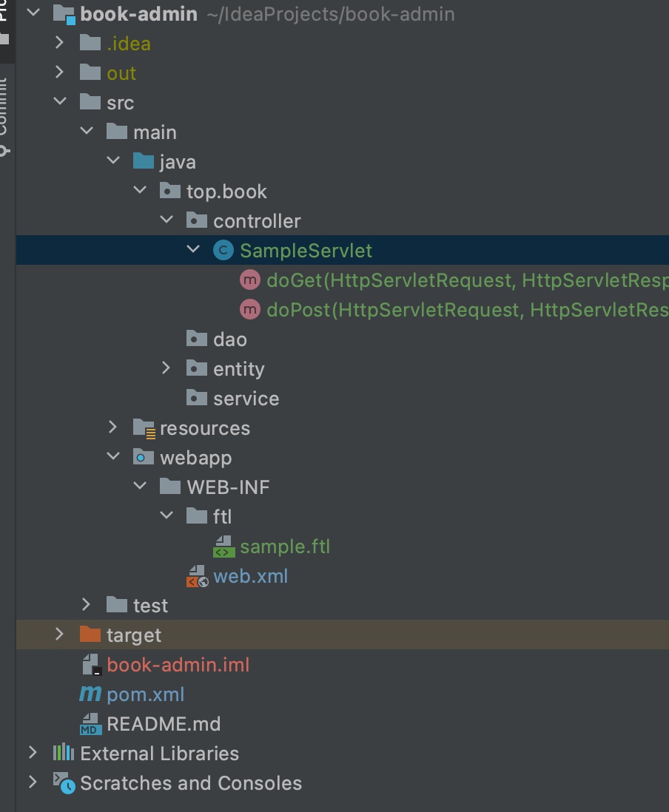Click the Scratches and Consoles icon
Screen dimensions: 669x812
[x=64, y=783]
